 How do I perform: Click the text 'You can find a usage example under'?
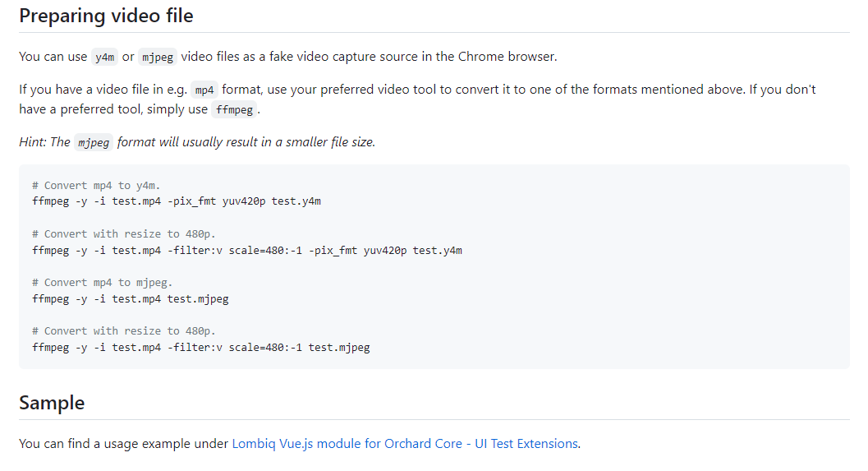[x=123, y=444]
